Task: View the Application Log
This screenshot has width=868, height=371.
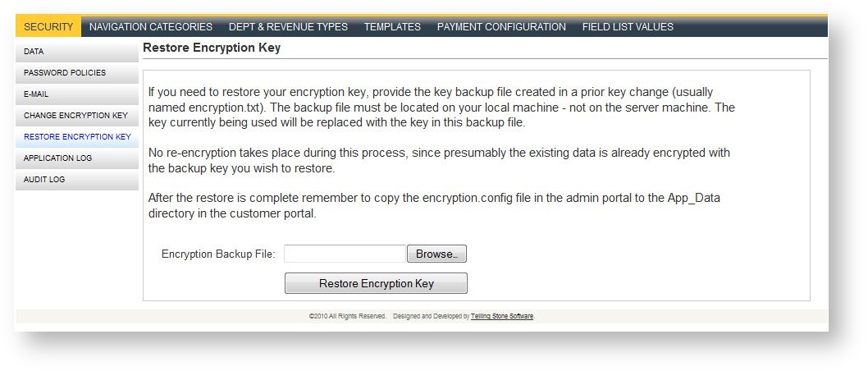Action: [76, 158]
